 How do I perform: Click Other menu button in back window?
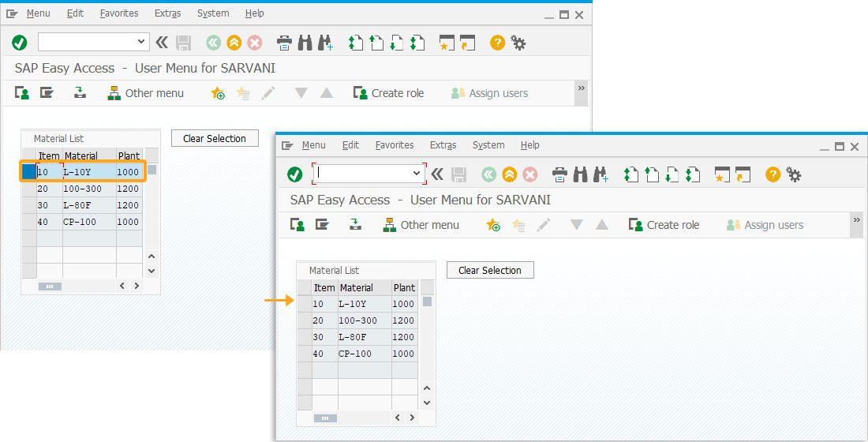pyautogui.click(x=146, y=93)
